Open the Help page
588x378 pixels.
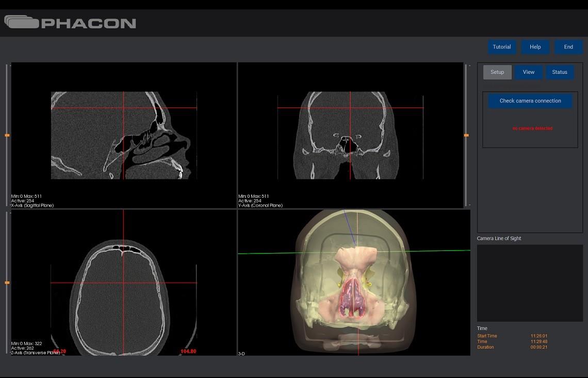pos(535,47)
